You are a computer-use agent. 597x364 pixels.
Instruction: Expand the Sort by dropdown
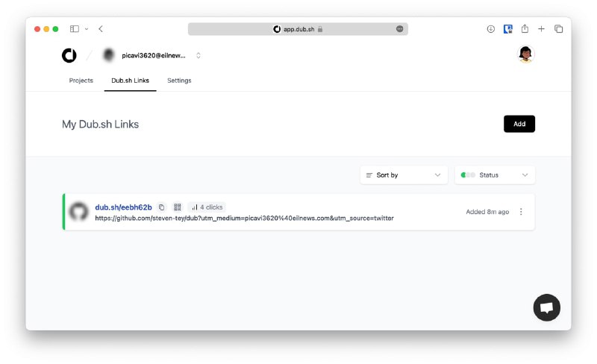404,175
